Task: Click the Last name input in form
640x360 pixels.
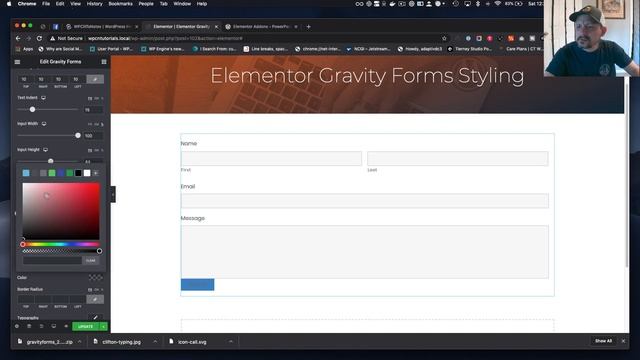Action: [458, 158]
